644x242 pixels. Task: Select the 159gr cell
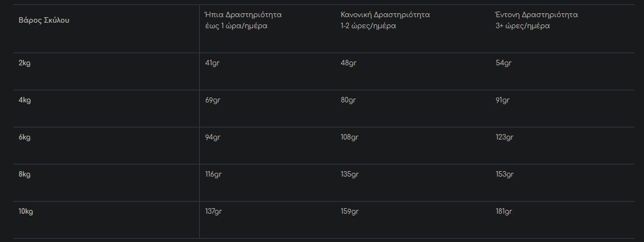point(349,212)
